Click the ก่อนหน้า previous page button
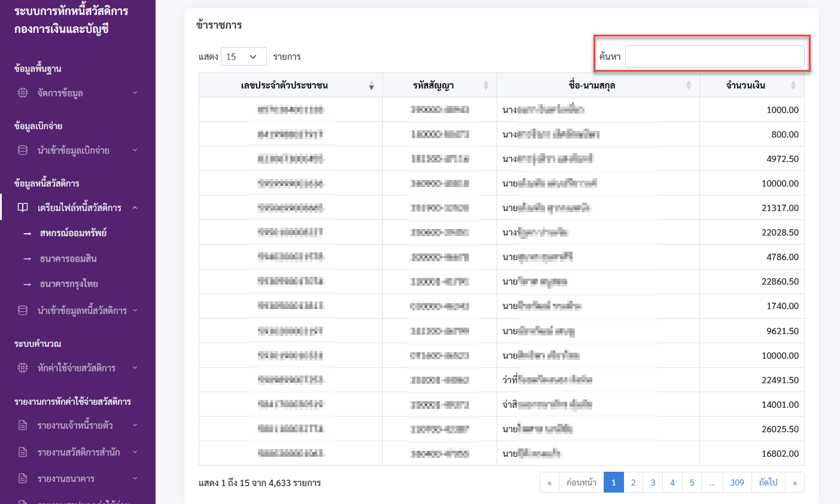The image size is (840, 504). tap(582, 482)
